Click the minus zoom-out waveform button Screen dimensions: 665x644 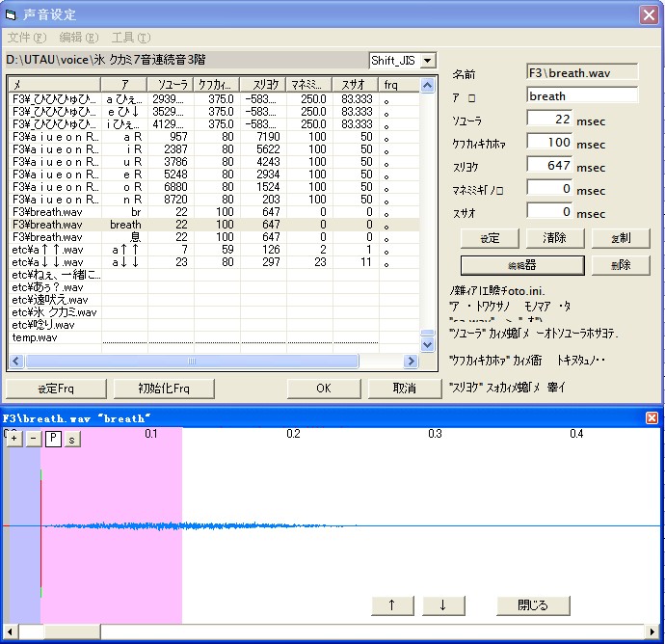pyautogui.click(x=34, y=439)
